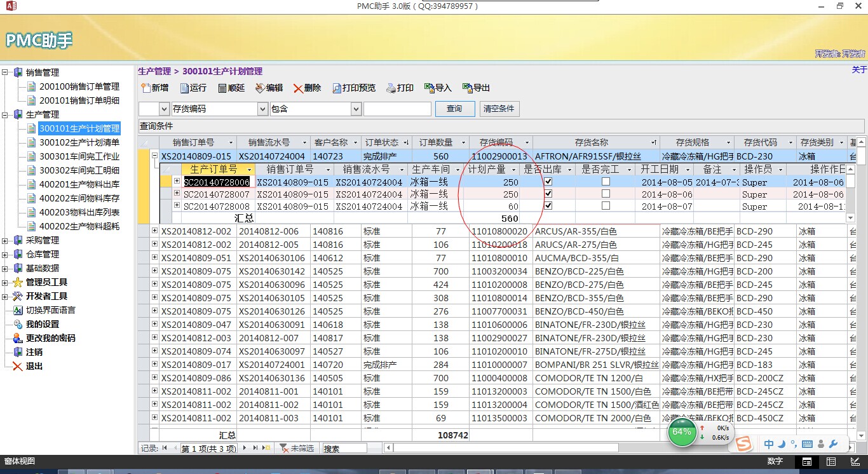Toggle 是否出库 checkbox for SC20140728006
This screenshot has width=868, height=474.
point(548,182)
